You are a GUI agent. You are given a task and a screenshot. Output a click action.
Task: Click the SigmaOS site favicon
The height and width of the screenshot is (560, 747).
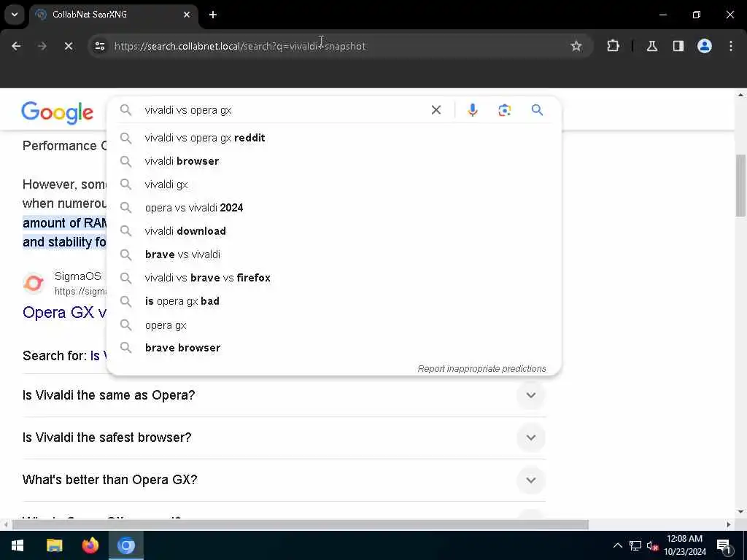tap(34, 284)
